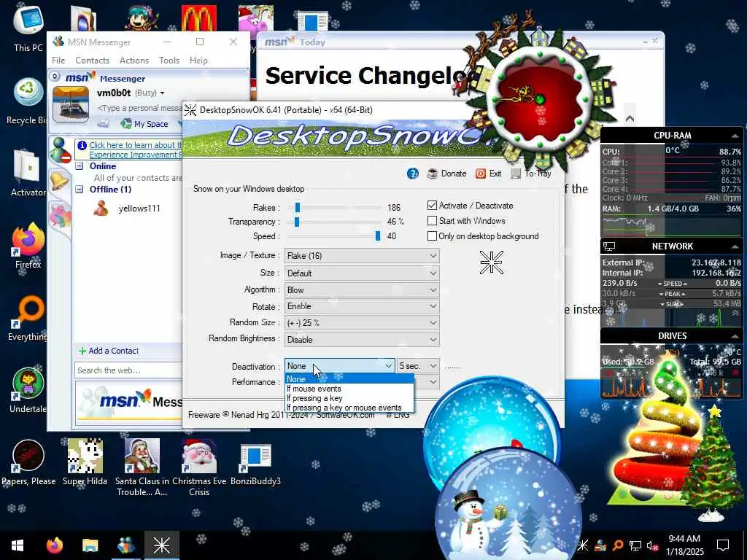Viewport: 747px width, 560px height.
Task: Click the network tray icon
Action: pyautogui.click(x=635, y=545)
